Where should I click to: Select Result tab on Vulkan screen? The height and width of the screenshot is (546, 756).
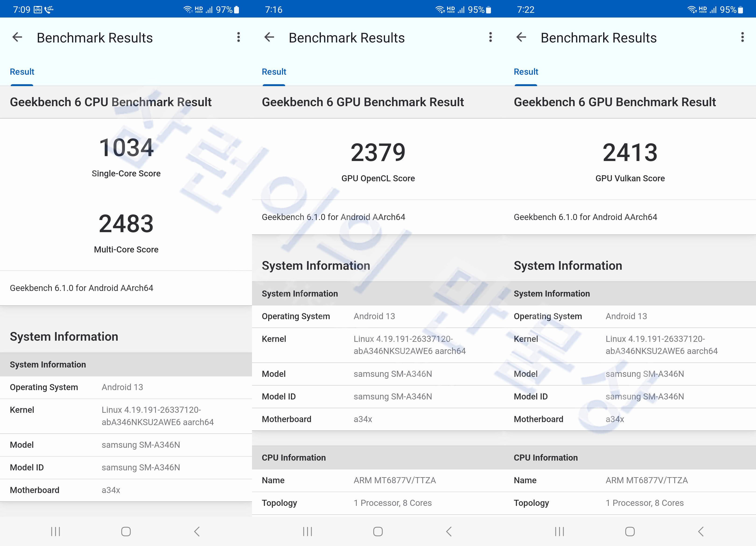[526, 72]
